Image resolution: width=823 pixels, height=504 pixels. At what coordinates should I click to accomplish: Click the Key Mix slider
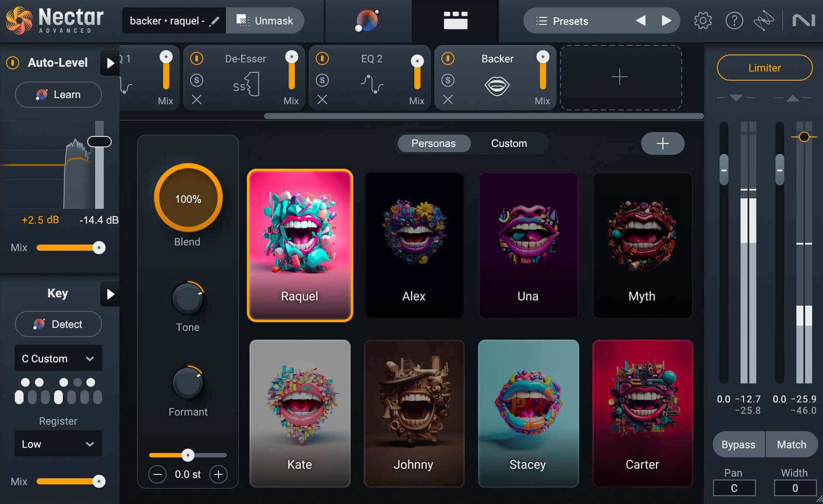point(71,481)
